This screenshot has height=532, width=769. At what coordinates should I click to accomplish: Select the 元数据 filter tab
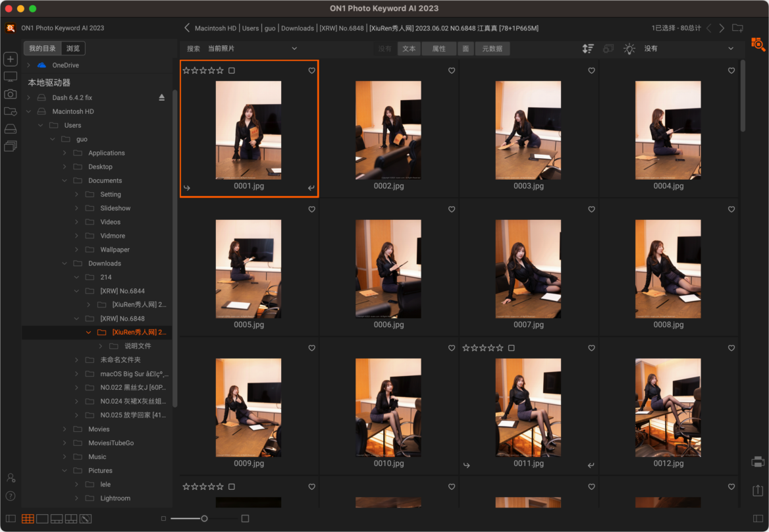pos(492,49)
